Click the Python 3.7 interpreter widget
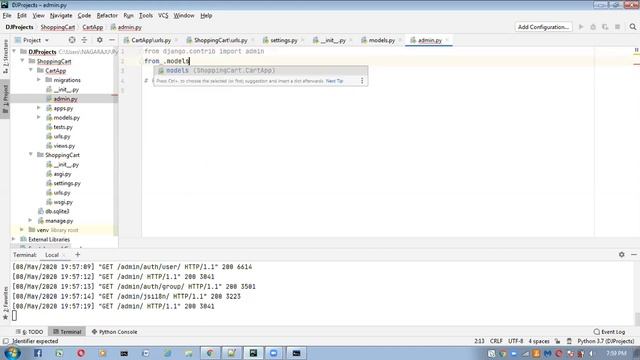Screen dimensions: 640x360 pyautogui.click(x=606, y=341)
